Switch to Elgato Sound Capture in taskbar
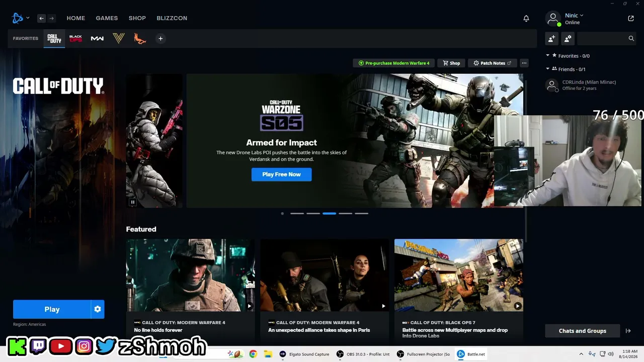Viewport: 644px width, 362px height. pyautogui.click(x=305, y=354)
